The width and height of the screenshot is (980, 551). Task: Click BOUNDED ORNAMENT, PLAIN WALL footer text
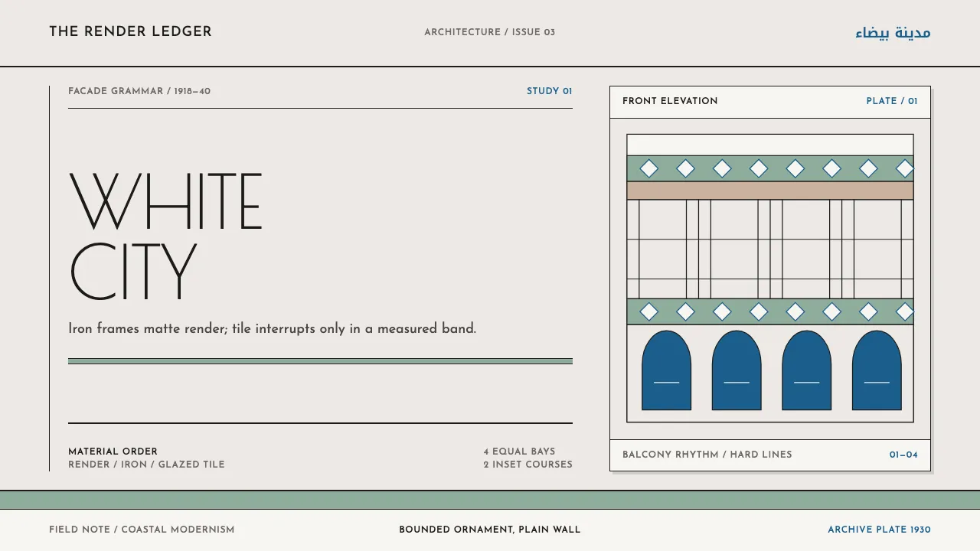(x=490, y=530)
